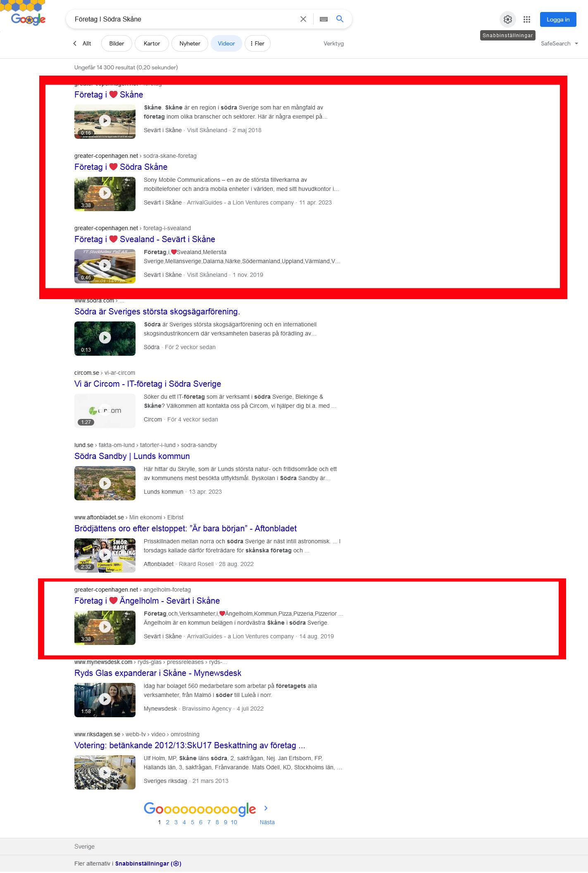
Task: Go to results page 3
Action: (176, 822)
